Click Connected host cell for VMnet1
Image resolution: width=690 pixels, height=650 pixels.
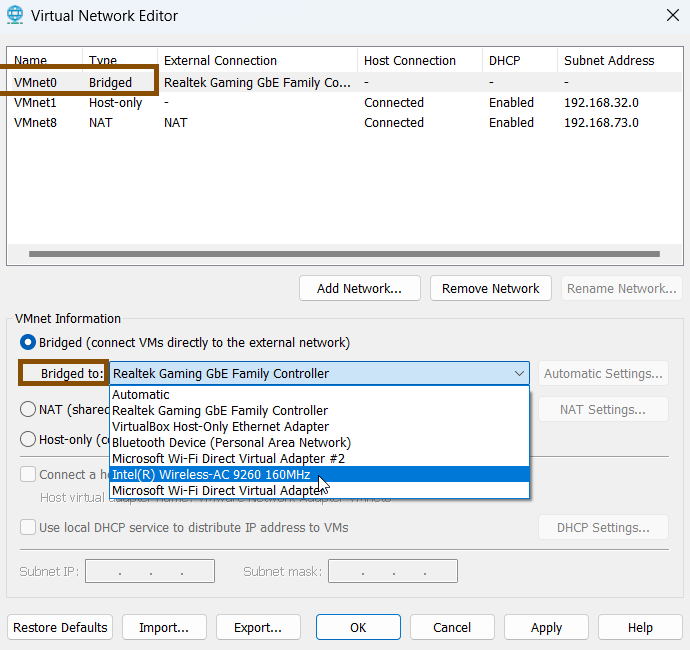tap(394, 103)
